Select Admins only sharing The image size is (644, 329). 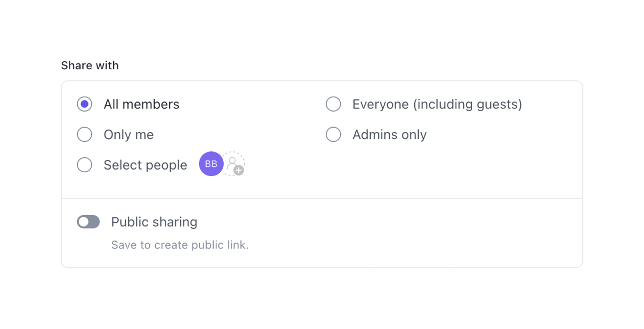[333, 134]
